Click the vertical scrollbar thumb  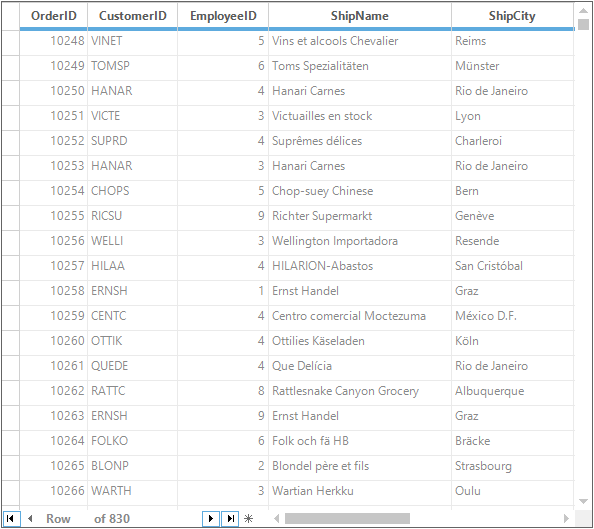(x=583, y=24)
